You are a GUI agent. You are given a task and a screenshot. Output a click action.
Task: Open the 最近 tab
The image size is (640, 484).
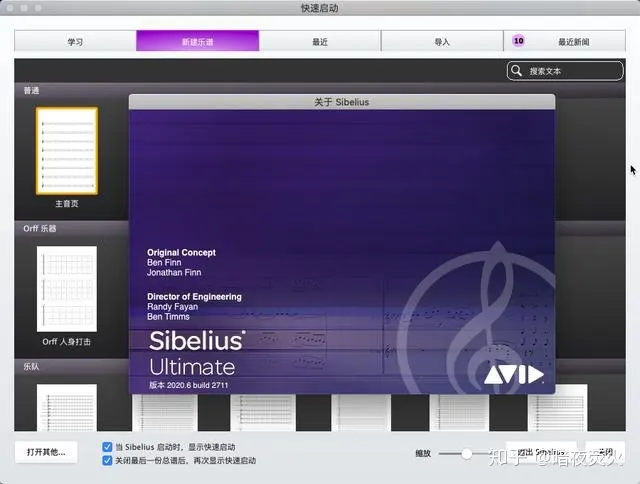tap(320, 41)
